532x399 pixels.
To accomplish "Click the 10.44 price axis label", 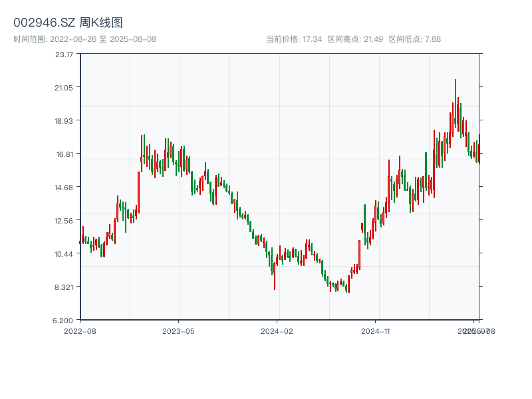I will pos(64,254).
